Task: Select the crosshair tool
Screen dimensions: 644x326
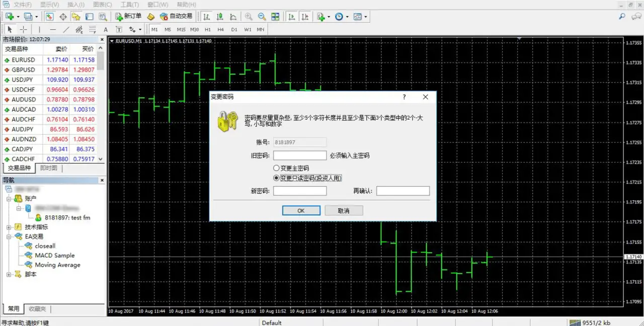Action: click(23, 30)
